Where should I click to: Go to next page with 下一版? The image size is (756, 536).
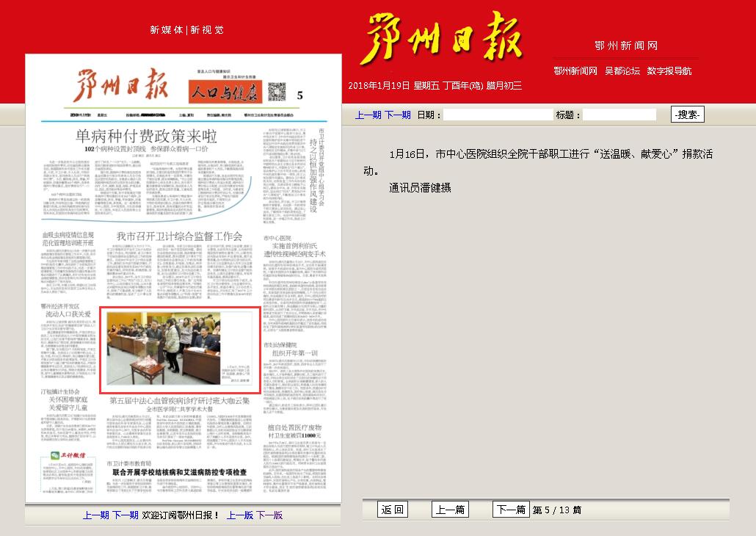pyautogui.click(x=269, y=515)
